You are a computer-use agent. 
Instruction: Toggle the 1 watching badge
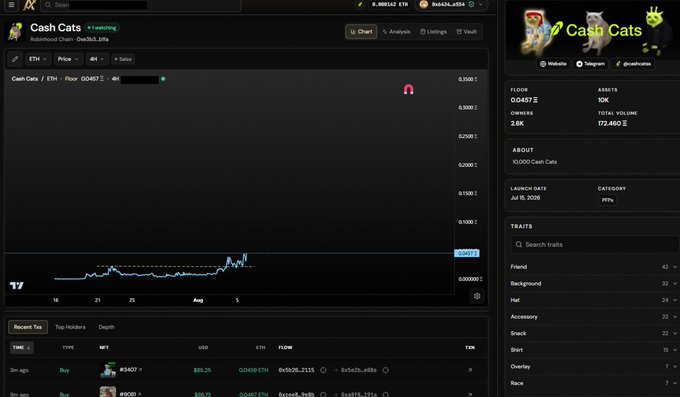point(102,28)
